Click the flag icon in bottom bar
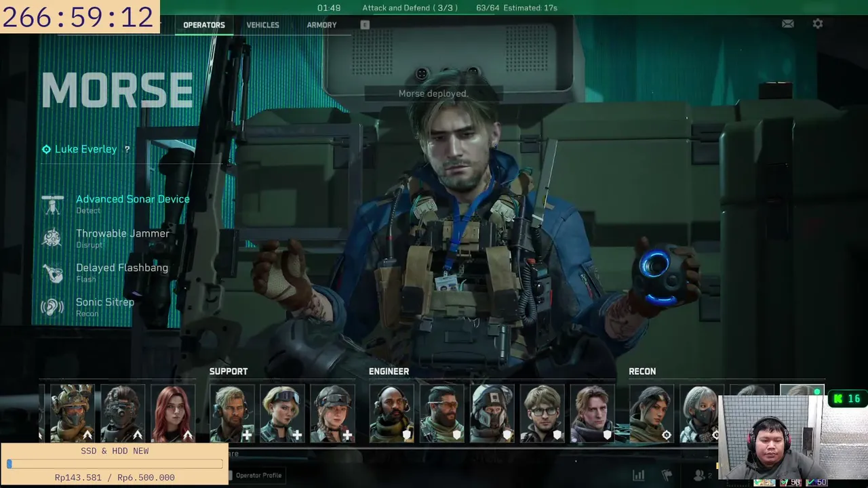The height and width of the screenshot is (488, 868). [x=667, y=475]
